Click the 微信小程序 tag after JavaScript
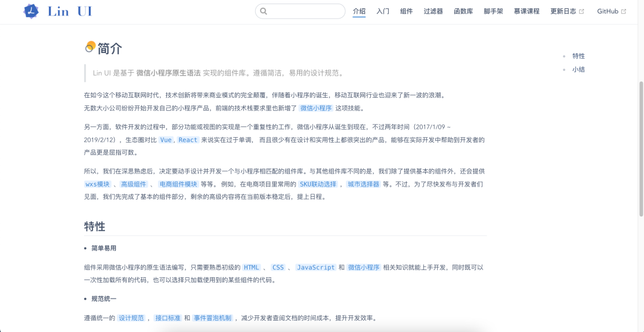The image size is (644, 332). (364, 268)
